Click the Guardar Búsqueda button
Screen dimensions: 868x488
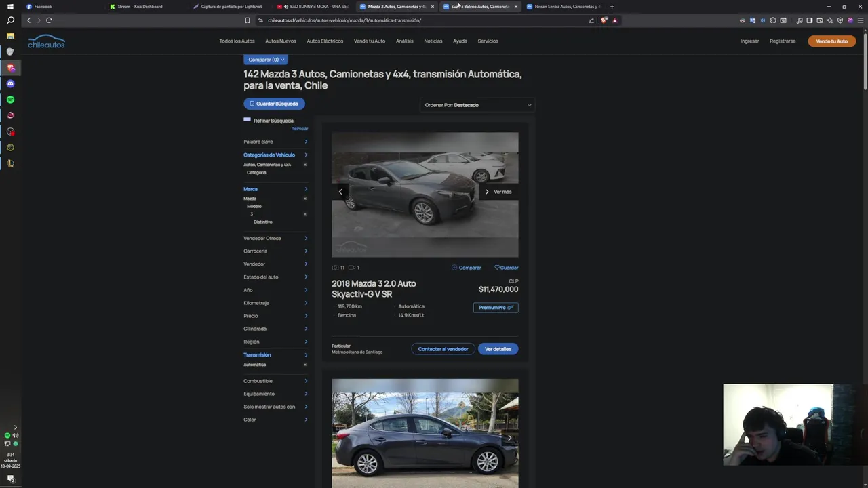(274, 104)
